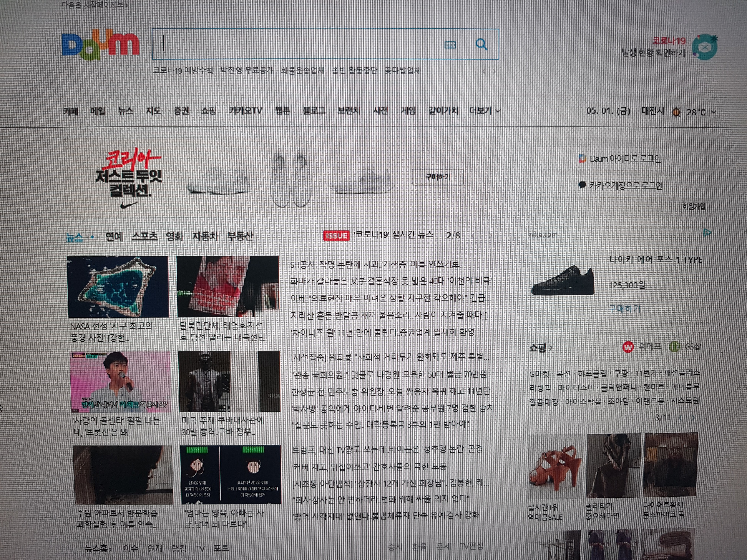Expand weather details chevron next to 28°C
The image size is (747, 560).
tap(714, 112)
